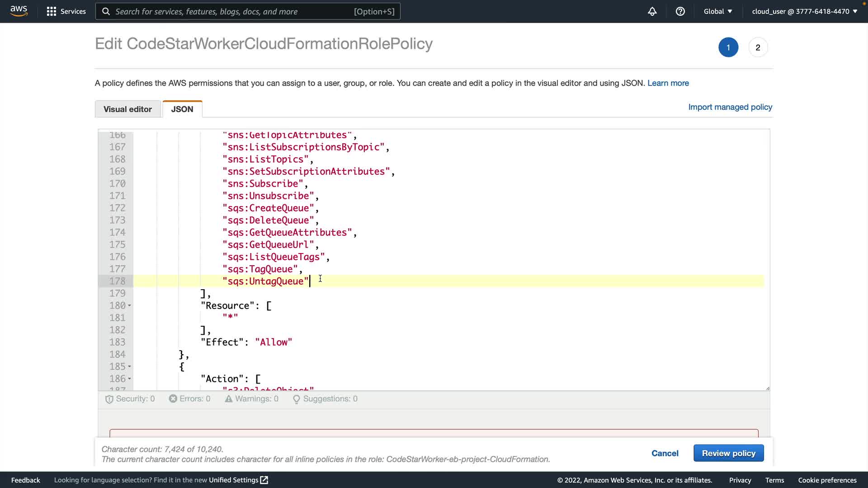Collapse code fold at line 186
Viewport: 868px width, 488px height.
129,379
